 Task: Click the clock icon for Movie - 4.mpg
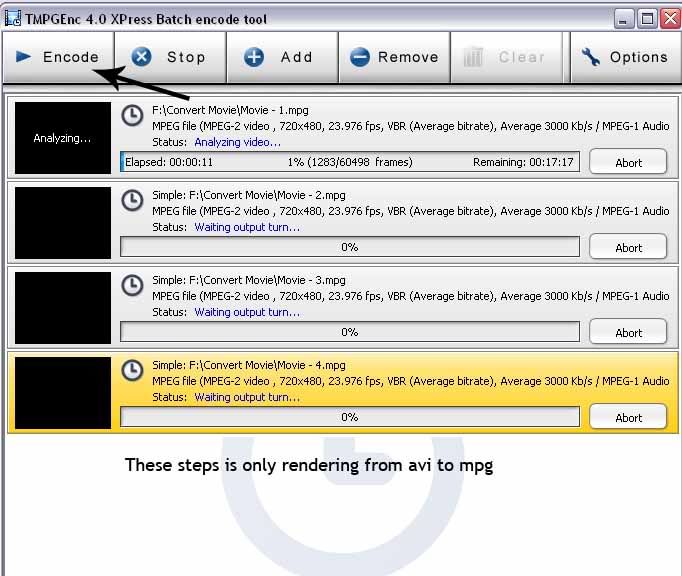132,371
